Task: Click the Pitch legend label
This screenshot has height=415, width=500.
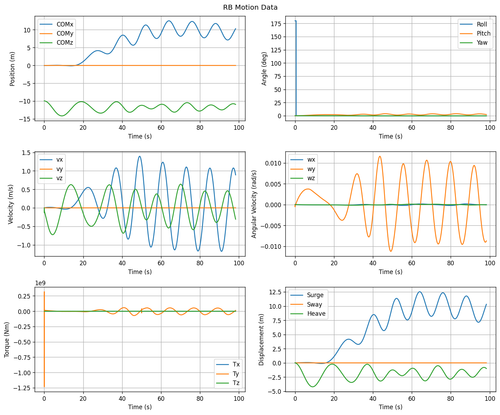Action: pyautogui.click(x=483, y=33)
